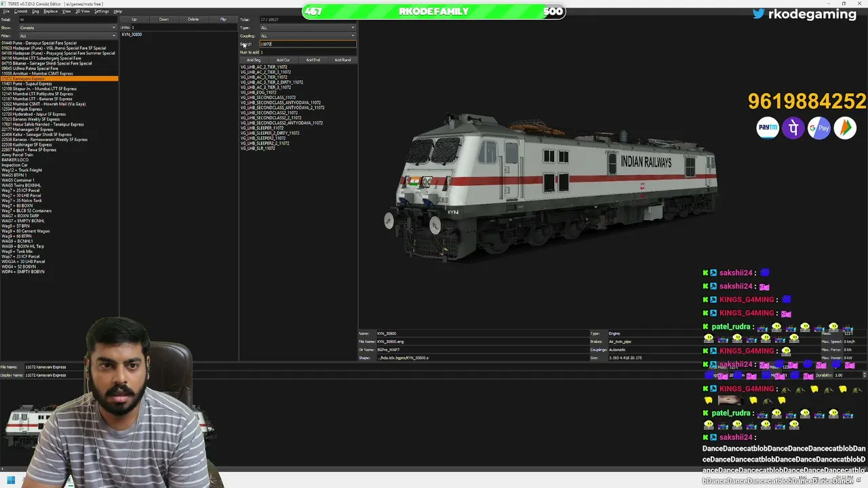Image resolution: width=868 pixels, height=488 pixels.
Task: Expand the Filter dropdown under Show
Action: pyautogui.click(x=68, y=36)
